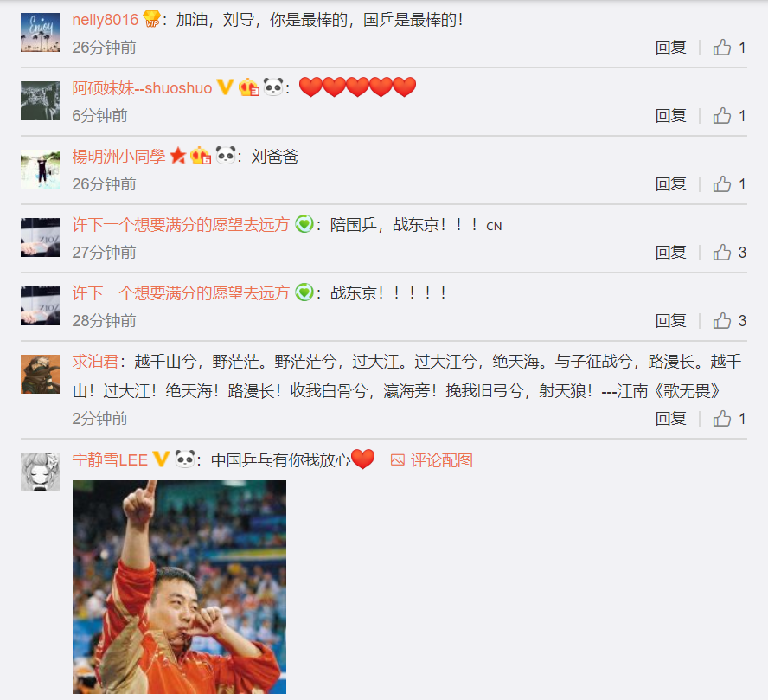Click thumbs-up on 刘爸爸 comment
The image size is (768, 700).
tap(722, 184)
